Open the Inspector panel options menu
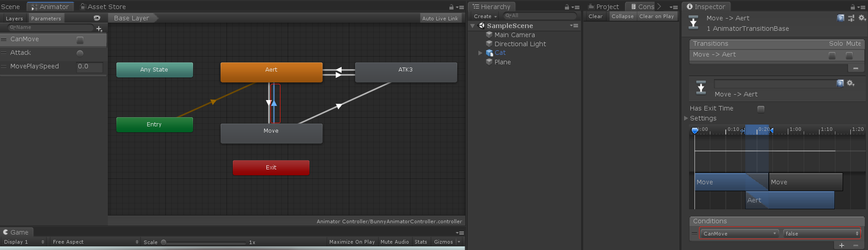The height and width of the screenshot is (250, 868). pos(862,7)
